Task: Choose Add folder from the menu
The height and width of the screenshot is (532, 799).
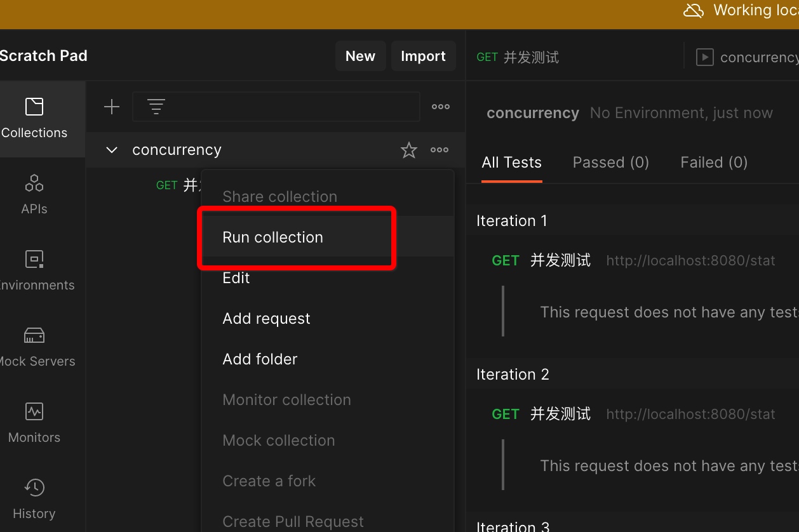Action: (x=260, y=359)
